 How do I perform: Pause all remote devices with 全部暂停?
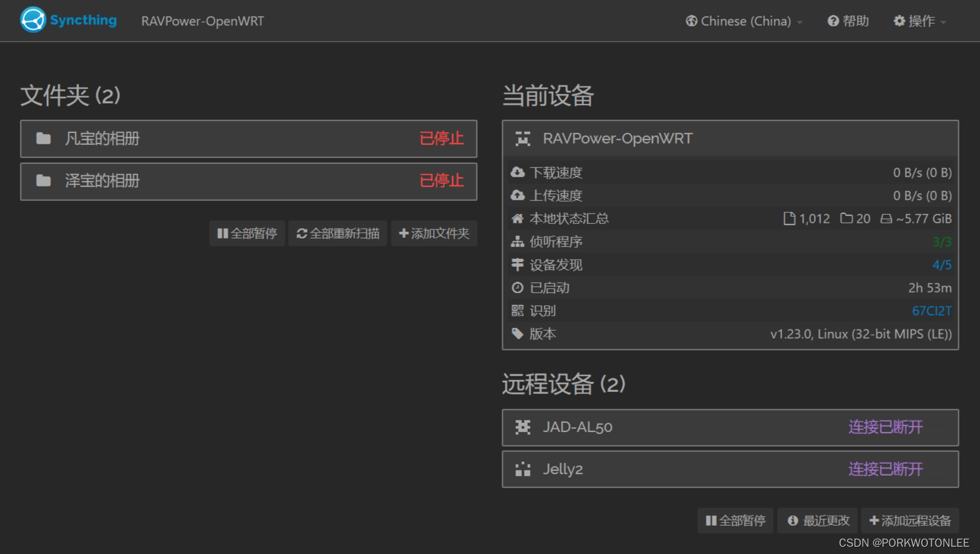click(x=735, y=520)
